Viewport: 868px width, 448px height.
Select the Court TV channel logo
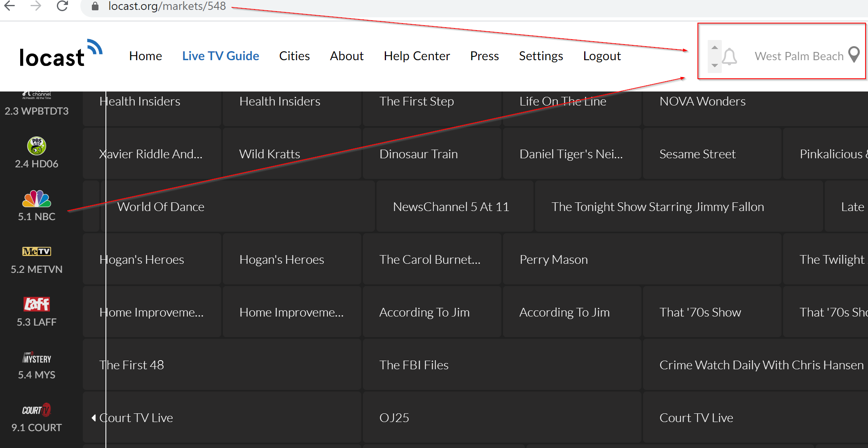(37, 410)
